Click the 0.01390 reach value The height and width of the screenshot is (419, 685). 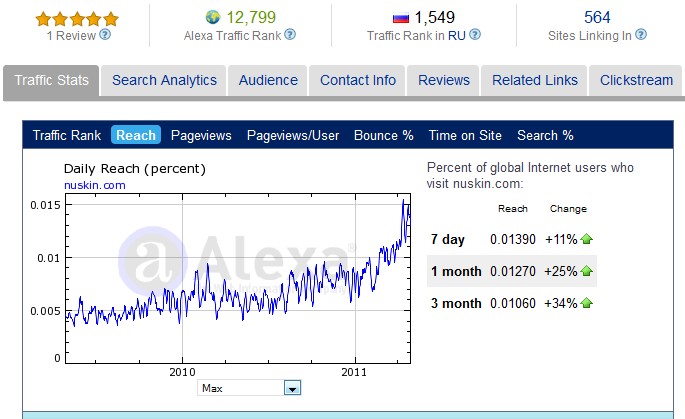point(513,239)
